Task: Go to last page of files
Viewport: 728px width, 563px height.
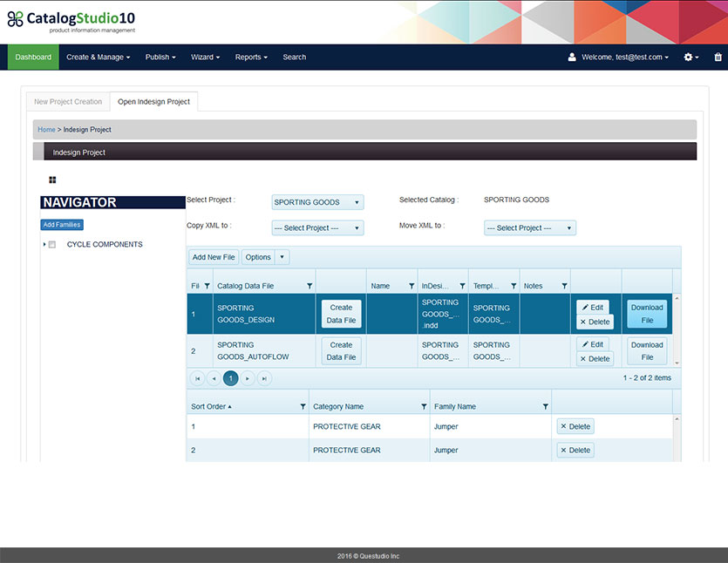Action: click(x=264, y=379)
